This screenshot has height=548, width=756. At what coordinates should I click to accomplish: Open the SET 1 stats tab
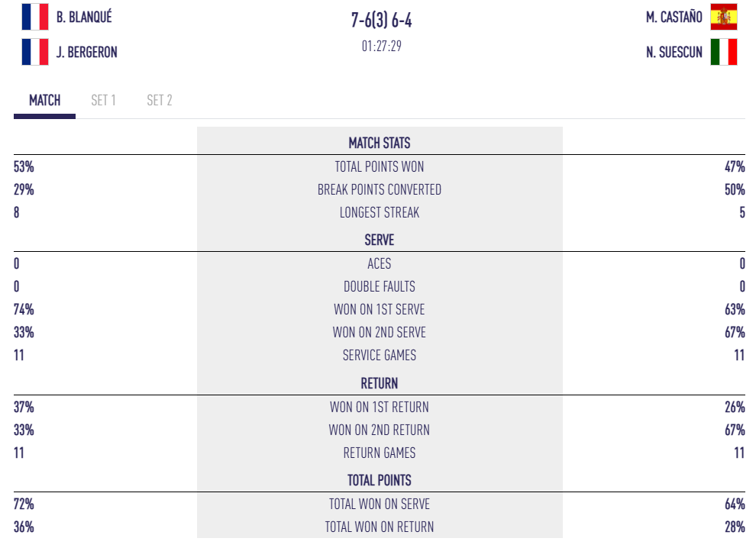(x=103, y=101)
